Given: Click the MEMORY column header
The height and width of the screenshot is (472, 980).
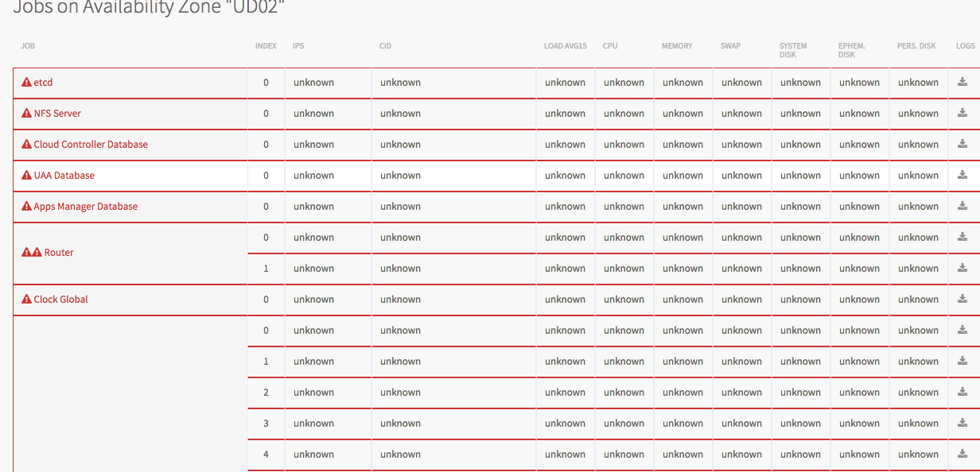Looking at the screenshot, I should [677, 46].
